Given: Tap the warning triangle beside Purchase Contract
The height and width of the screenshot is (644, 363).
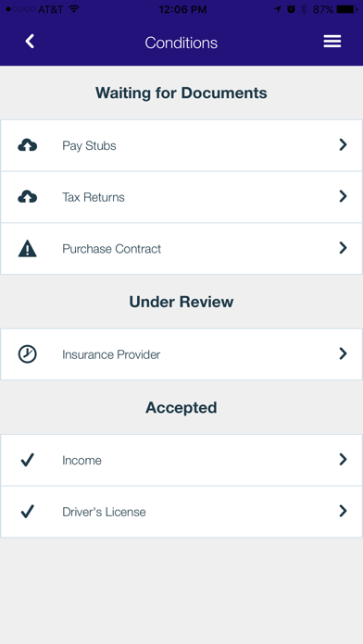Looking at the screenshot, I should pos(28,249).
